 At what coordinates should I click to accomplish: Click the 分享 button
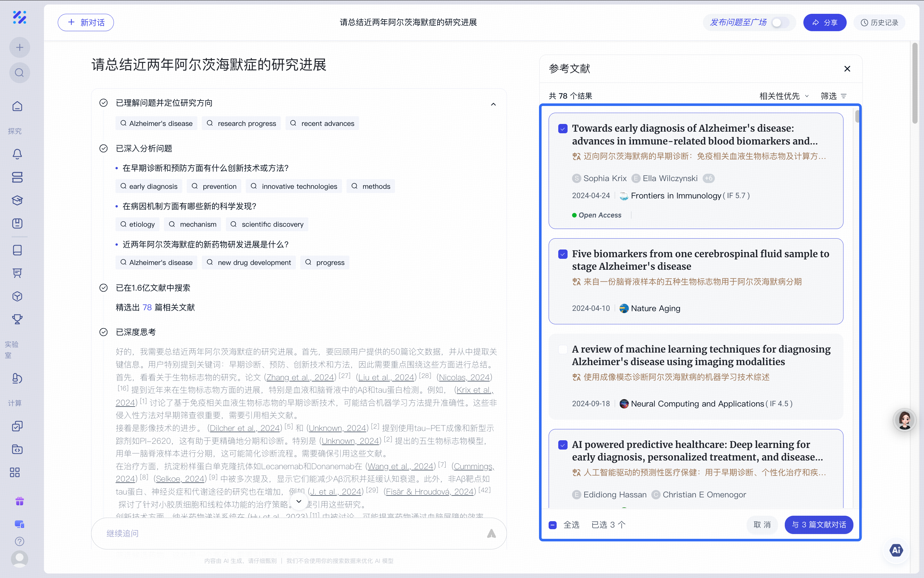pyautogui.click(x=825, y=22)
